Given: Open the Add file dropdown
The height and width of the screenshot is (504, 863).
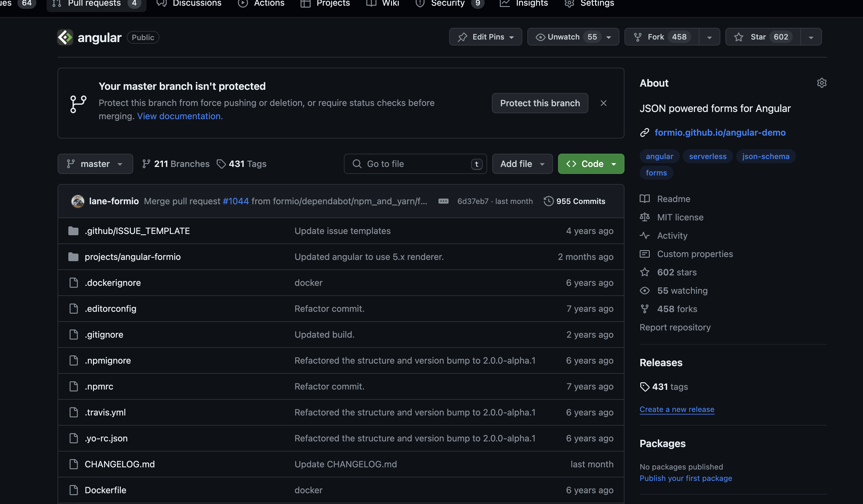Looking at the screenshot, I should [522, 164].
